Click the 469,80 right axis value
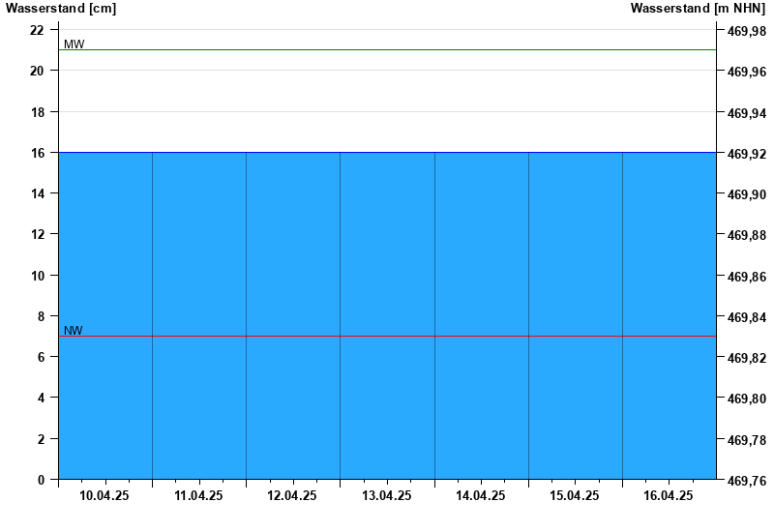Screen dimensions: 774x532 tap(746, 399)
